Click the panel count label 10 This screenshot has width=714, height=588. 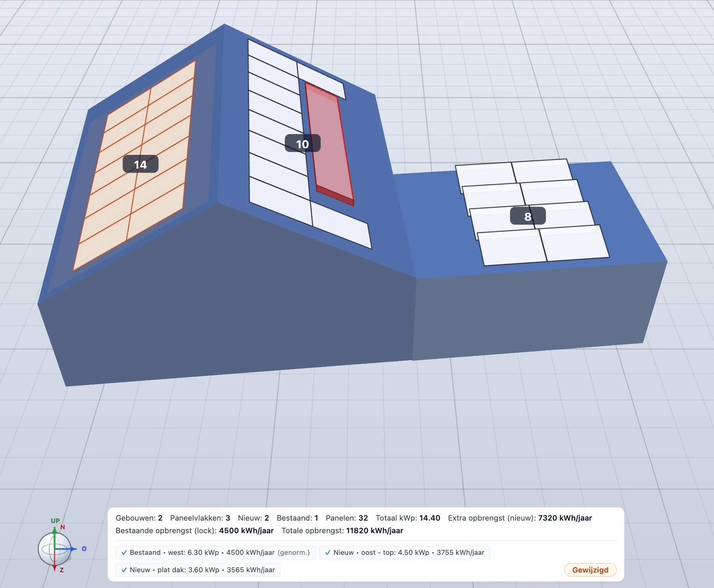click(x=303, y=144)
